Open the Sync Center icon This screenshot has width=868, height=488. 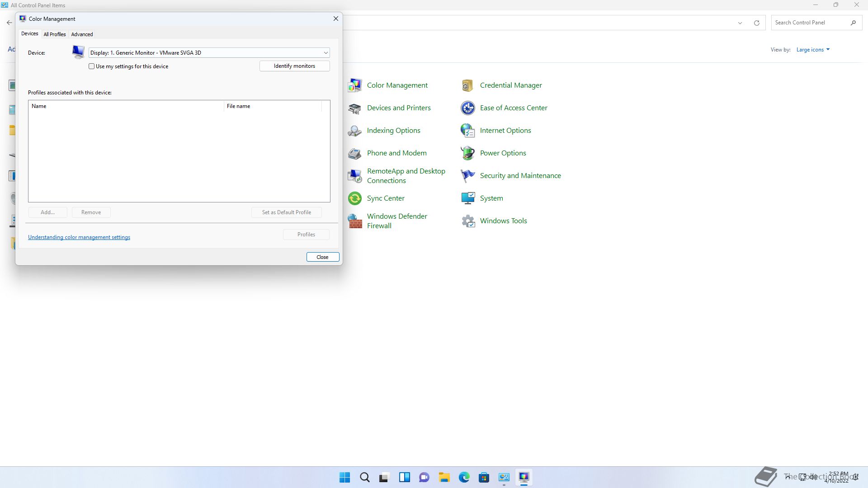(x=355, y=198)
